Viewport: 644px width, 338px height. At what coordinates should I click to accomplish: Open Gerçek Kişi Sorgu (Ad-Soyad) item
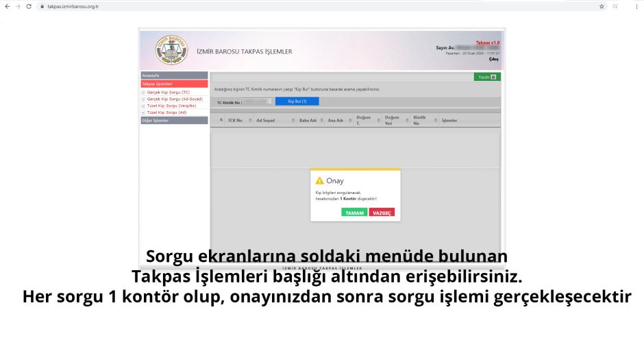click(x=175, y=99)
